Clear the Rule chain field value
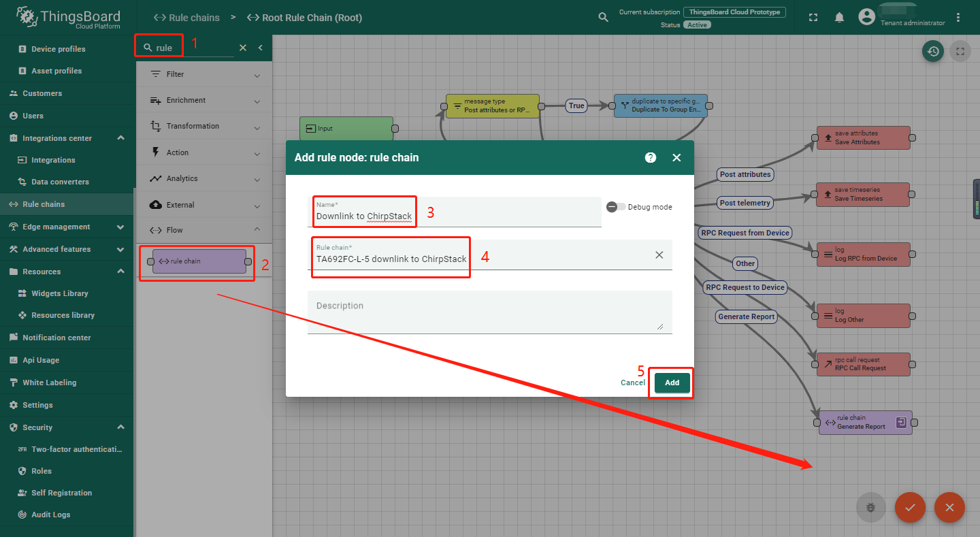The height and width of the screenshot is (537, 980). [x=659, y=255]
